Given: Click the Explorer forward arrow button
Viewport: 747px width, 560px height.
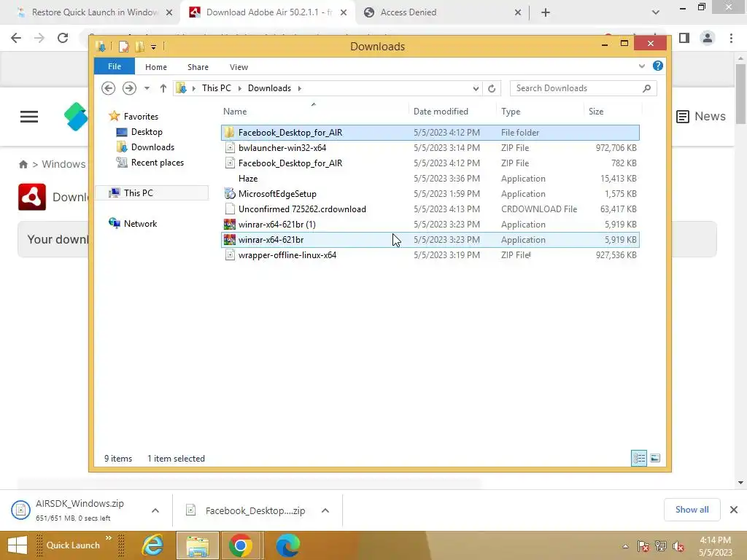Looking at the screenshot, I should pyautogui.click(x=129, y=88).
